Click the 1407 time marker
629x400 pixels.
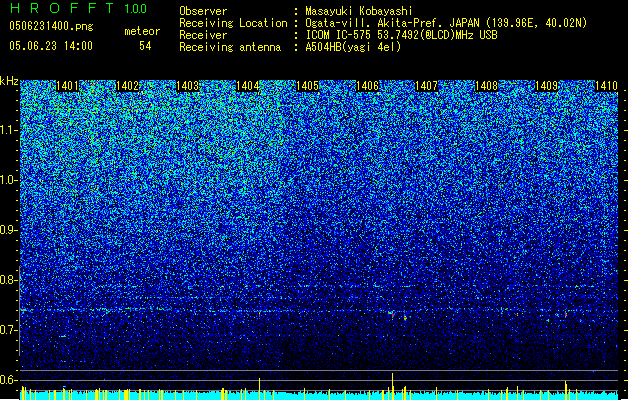(x=426, y=86)
